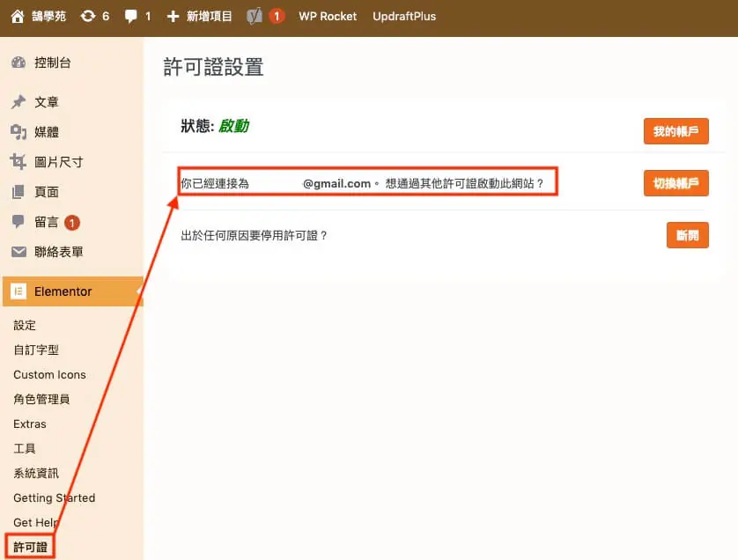Open 媒體 in the sidebar

pyautogui.click(x=47, y=132)
